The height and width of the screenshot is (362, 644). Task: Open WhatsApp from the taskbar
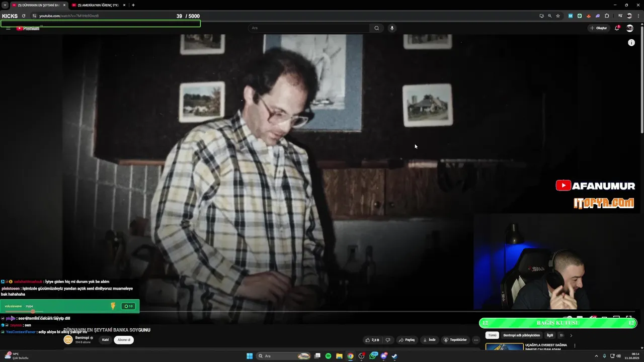(x=373, y=356)
